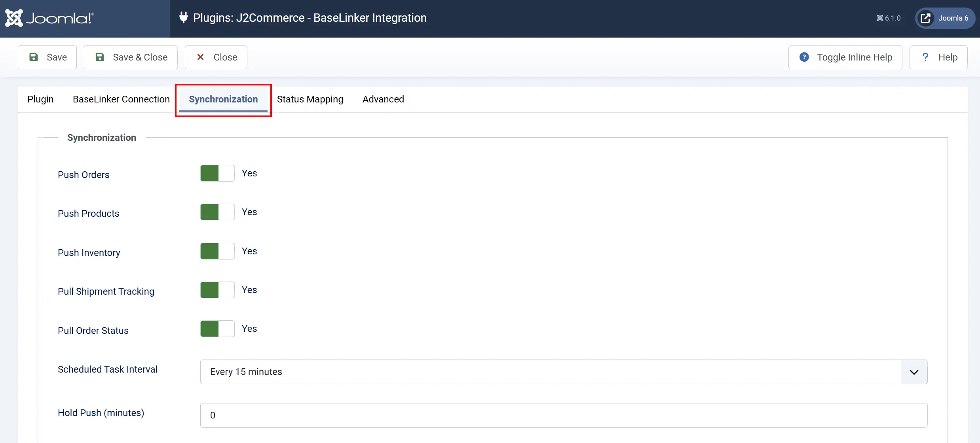Click the Pull Shipment Tracking label
This screenshot has height=443, width=980.
click(106, 292)
